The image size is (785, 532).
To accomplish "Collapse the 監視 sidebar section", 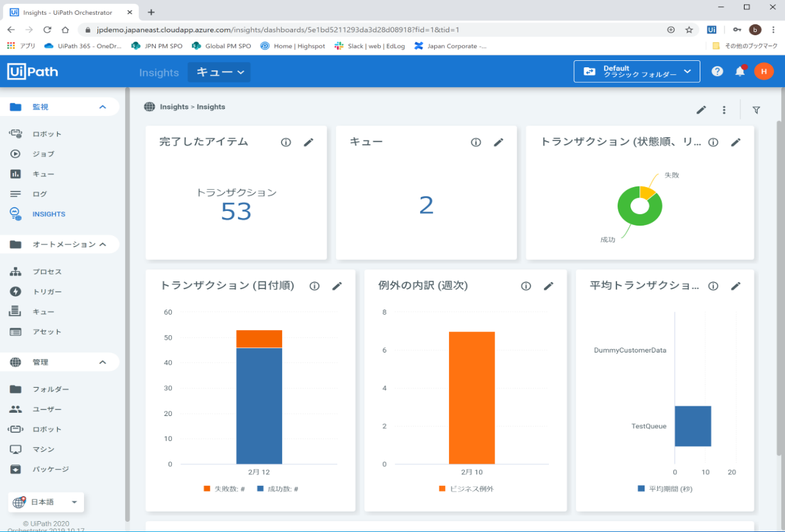I will pyautogui.click(x=103, y=107).
